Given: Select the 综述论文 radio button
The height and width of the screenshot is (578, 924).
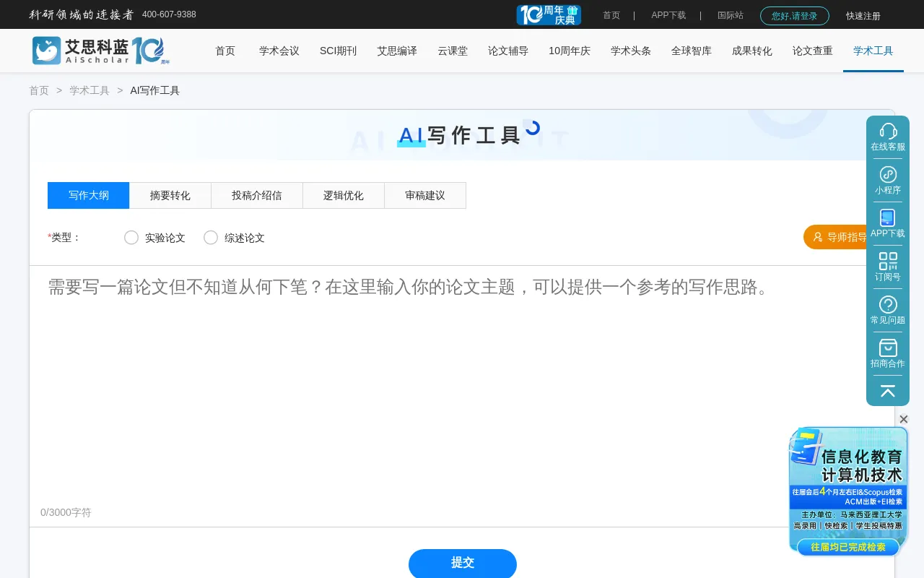Looking at the screenshot, I should coord(211,238).
